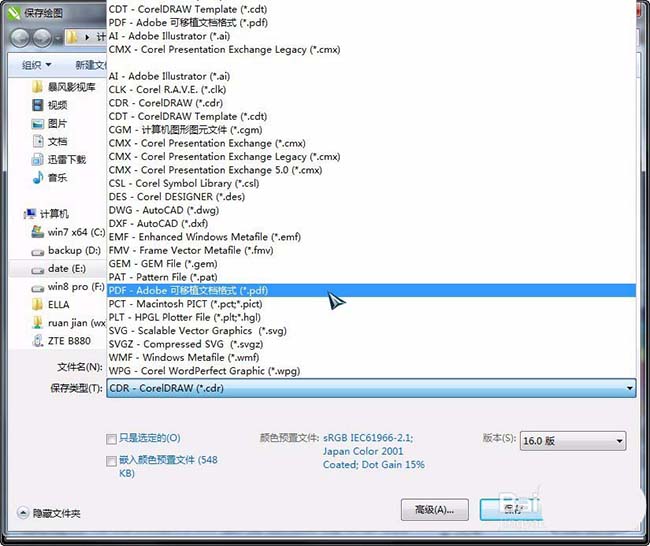Click the 高级(A)... button
The image size is (650, 546).
(434, 510)
